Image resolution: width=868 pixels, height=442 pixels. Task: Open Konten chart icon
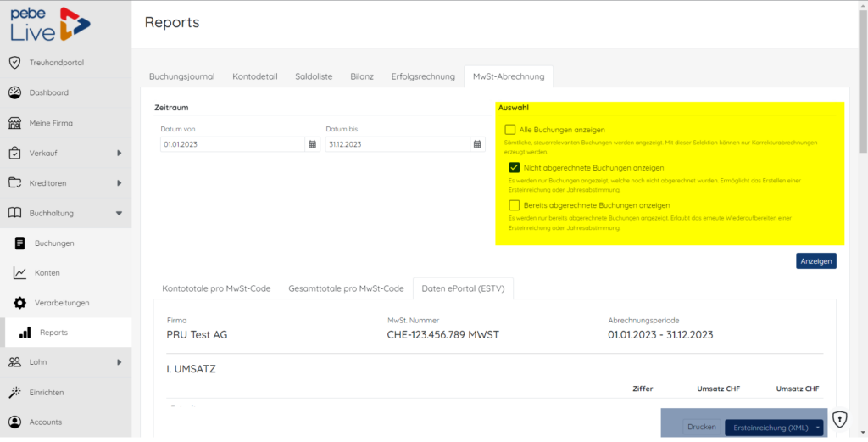[x=20, y=273]
